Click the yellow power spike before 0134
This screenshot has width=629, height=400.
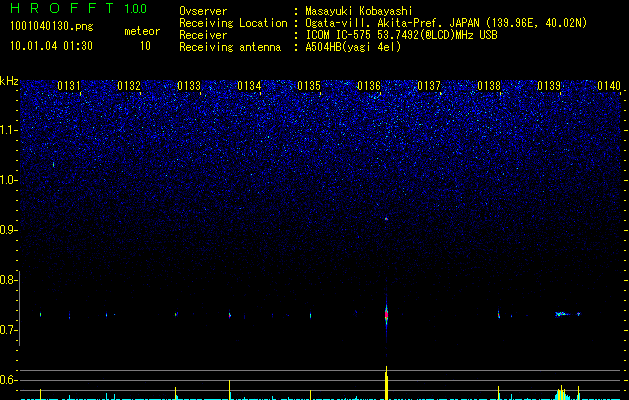pyautogui.click(x=229, y=390)
